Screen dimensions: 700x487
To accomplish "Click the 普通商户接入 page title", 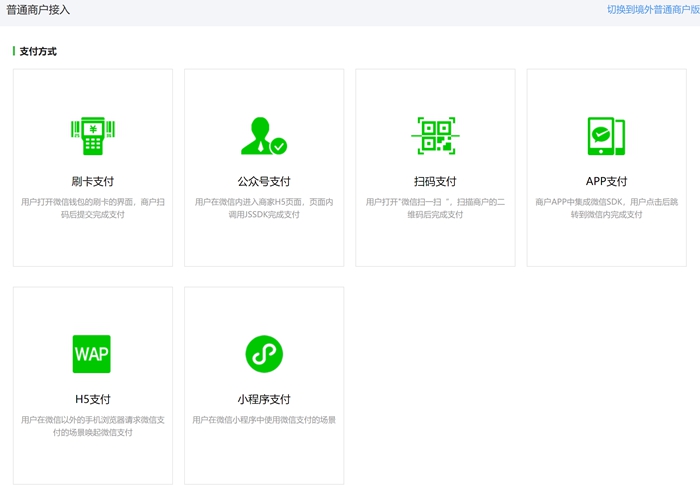I will click(x=38, y=10).
